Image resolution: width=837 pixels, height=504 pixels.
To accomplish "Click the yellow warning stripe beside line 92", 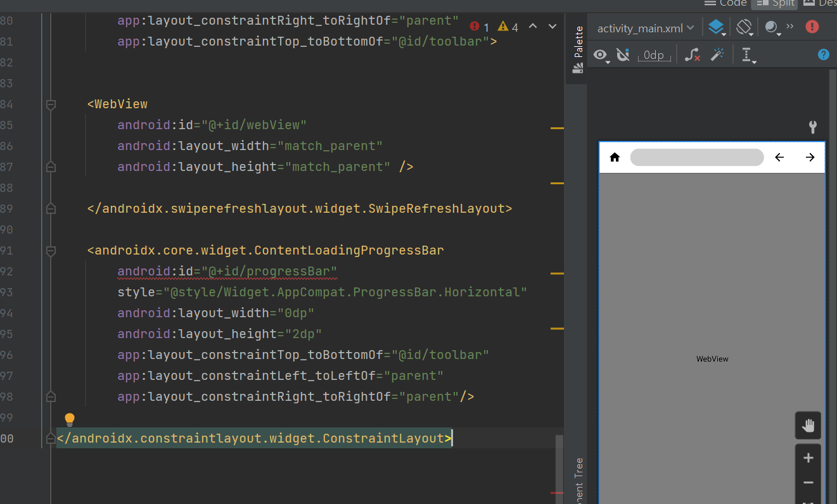I will coord(557,274).
